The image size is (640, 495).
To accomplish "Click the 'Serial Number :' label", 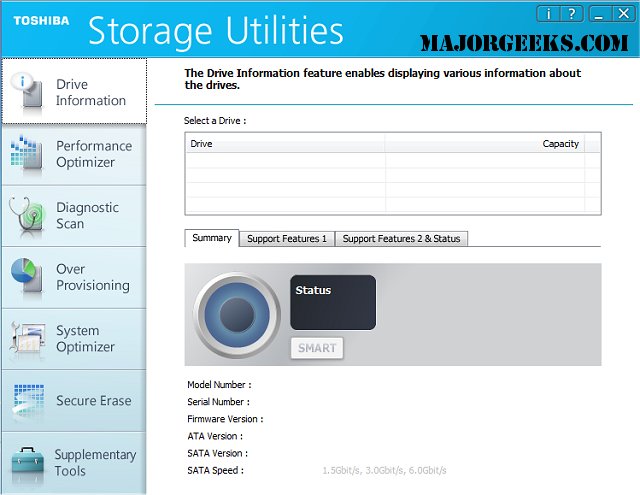I will 218,402.
